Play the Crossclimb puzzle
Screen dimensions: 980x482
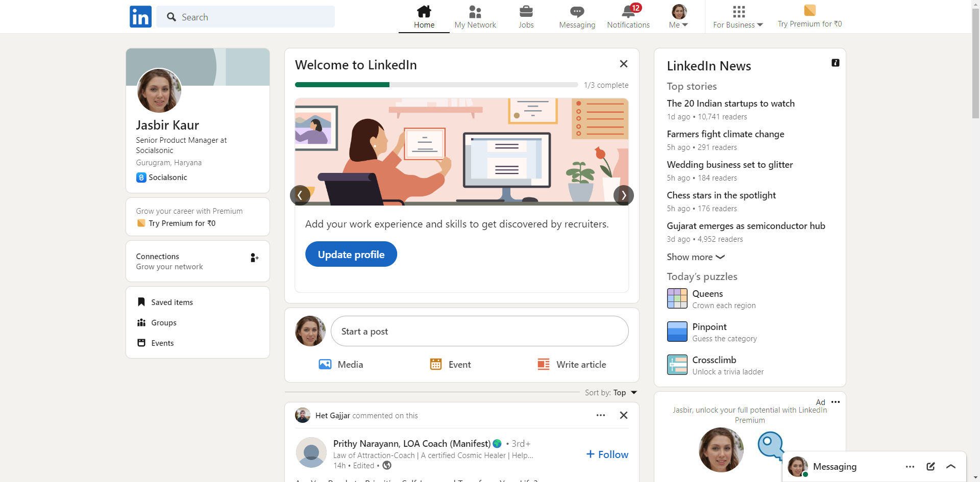716,365
